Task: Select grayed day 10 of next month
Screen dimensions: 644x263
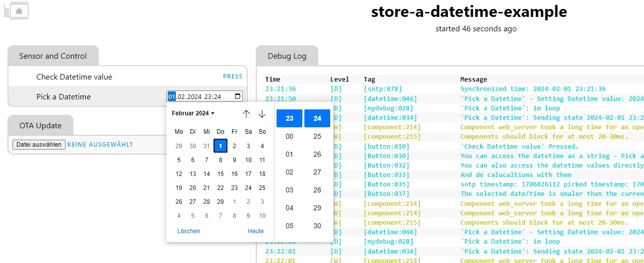Action: pos(262,216)
